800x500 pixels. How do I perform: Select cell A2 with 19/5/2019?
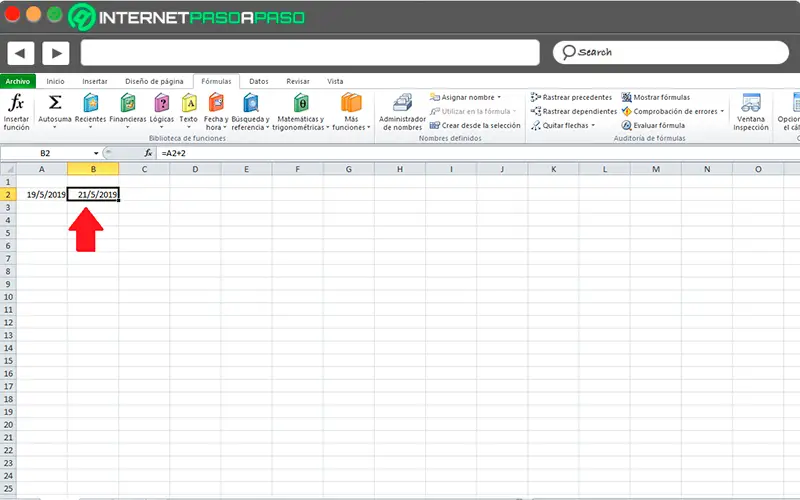tap(41, 194)
